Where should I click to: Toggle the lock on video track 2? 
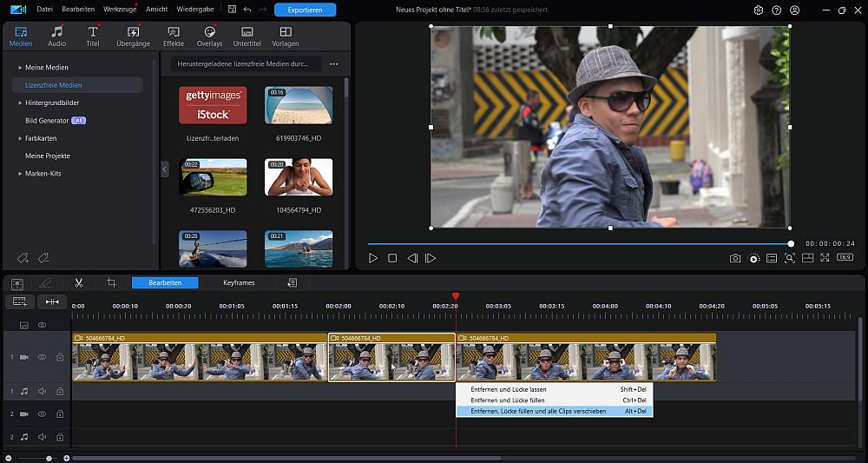(60, 414)
